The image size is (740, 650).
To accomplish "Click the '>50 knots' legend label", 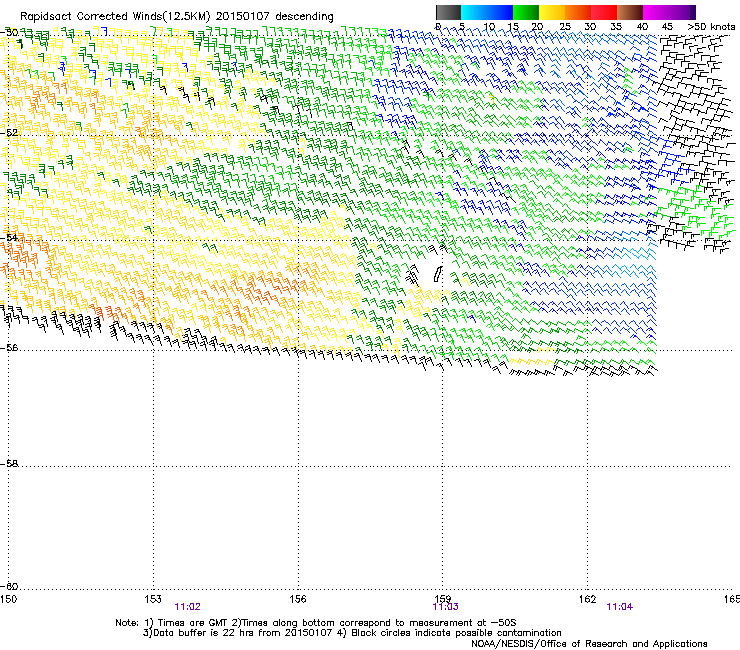I will (x=711, y=26).
